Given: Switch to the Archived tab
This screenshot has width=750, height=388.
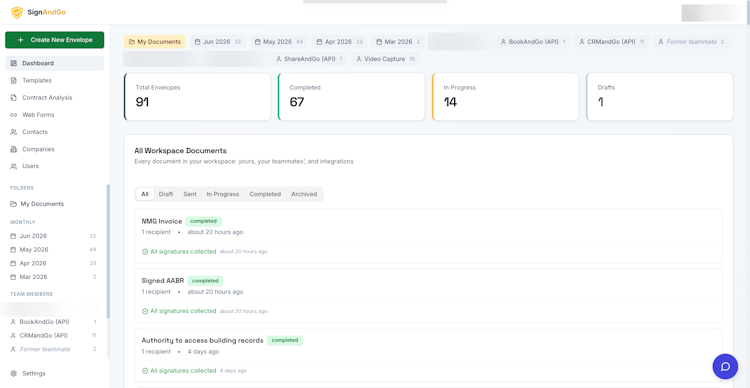Looking at the screenshot, I should [x=304, y=194].
